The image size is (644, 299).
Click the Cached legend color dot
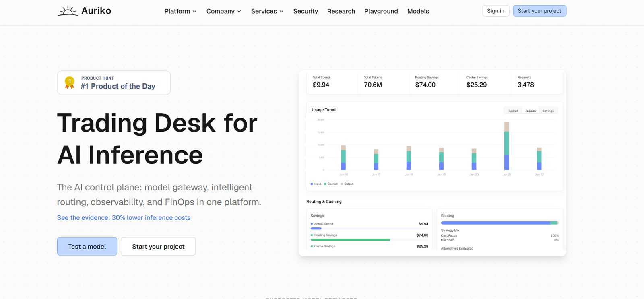coord(325,184)
